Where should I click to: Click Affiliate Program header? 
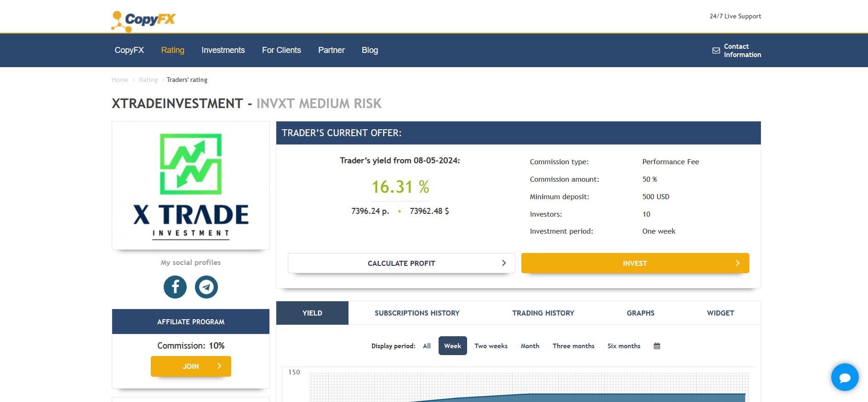pos(191,322)
